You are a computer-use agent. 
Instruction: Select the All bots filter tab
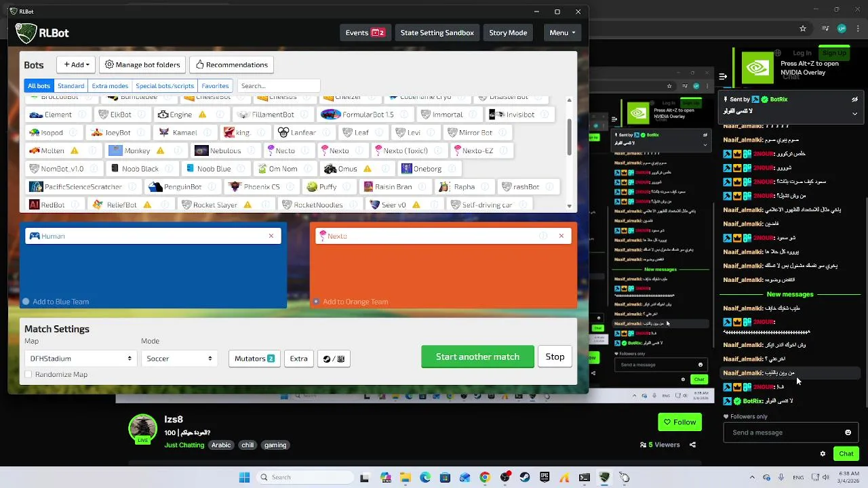click(39, 85)
